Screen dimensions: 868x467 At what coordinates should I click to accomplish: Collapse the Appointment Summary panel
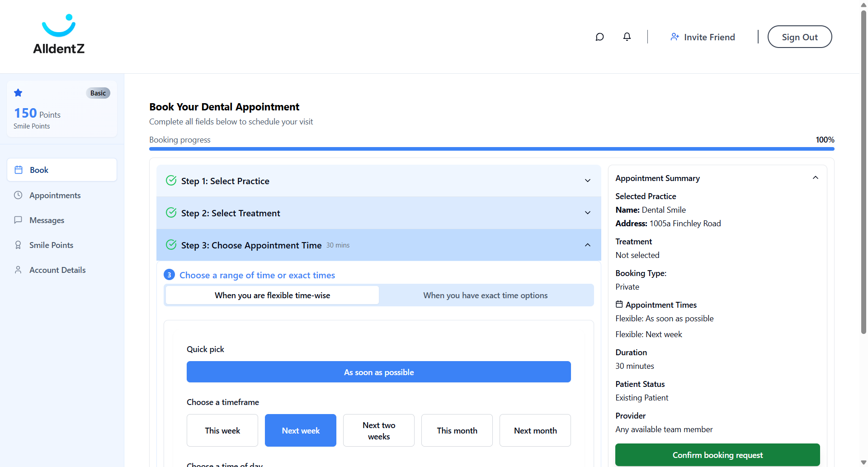tap(815, 178)
